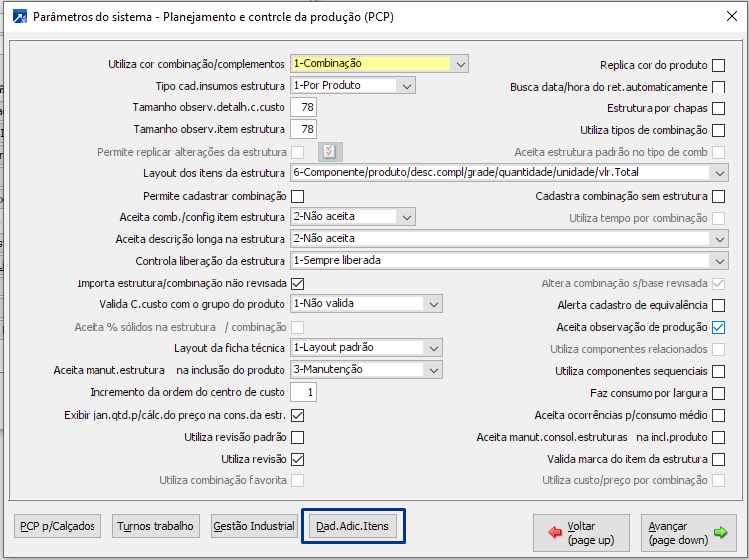Click the Turnos trabalho button
749x560 pixels.
[156, 526]
